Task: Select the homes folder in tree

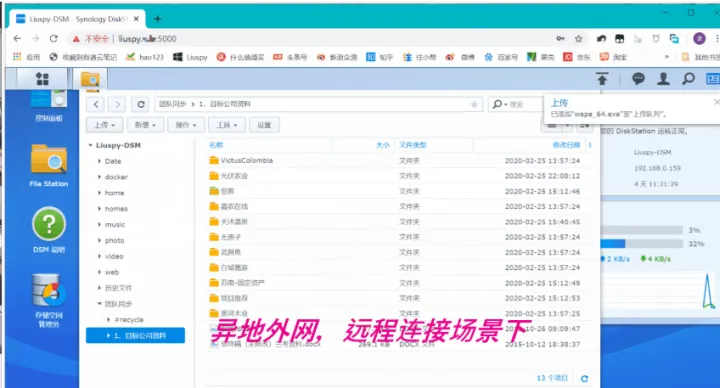Action: [x=116, y=208]
